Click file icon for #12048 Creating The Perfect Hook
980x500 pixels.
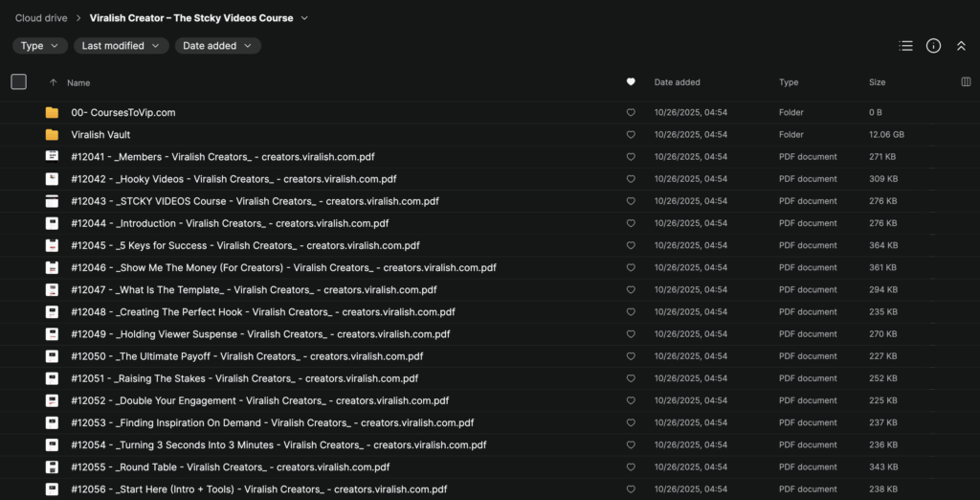pos(52,311)
